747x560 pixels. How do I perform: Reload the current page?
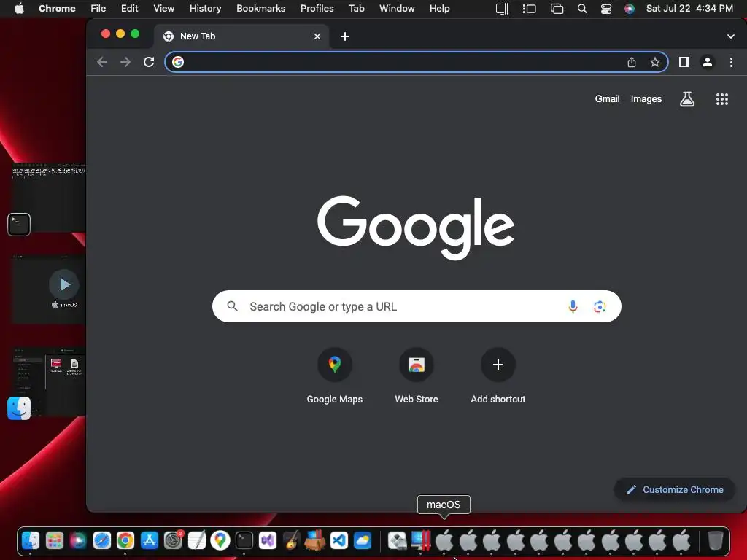[149, 62]
